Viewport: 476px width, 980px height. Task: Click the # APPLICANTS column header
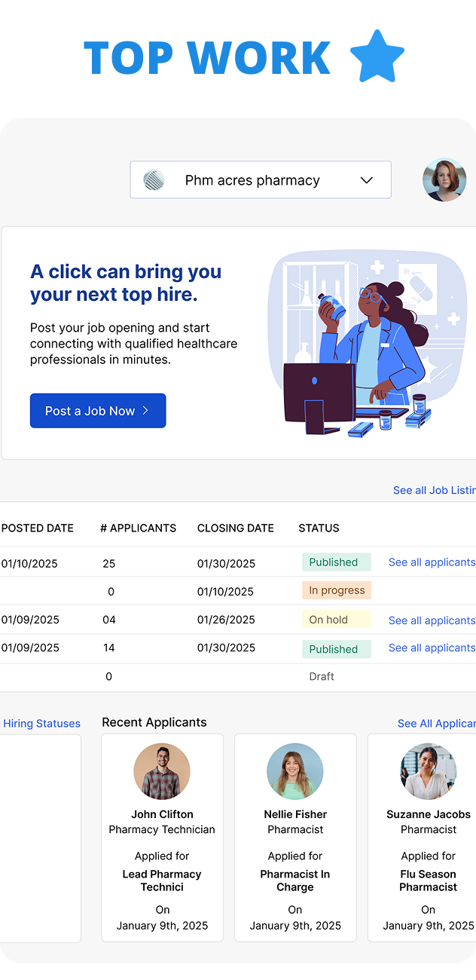139,528
